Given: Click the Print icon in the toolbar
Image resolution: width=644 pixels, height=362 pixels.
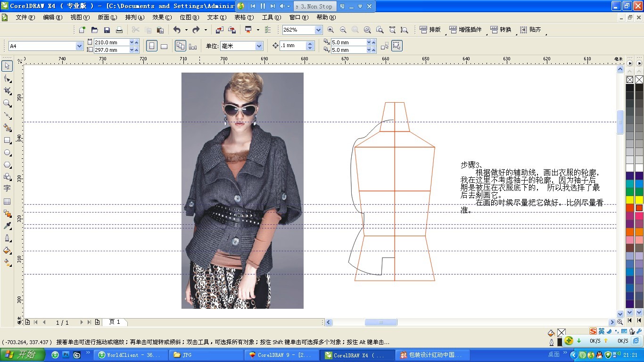Looking at the screenshot, I should pyautogui.click(x=119, y=30).
